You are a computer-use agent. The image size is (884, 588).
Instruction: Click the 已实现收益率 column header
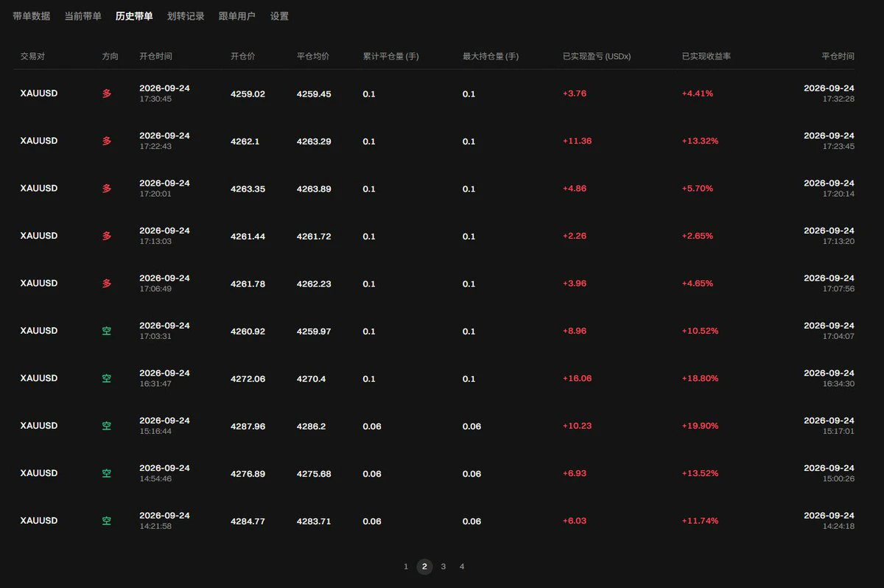(706, 57)
